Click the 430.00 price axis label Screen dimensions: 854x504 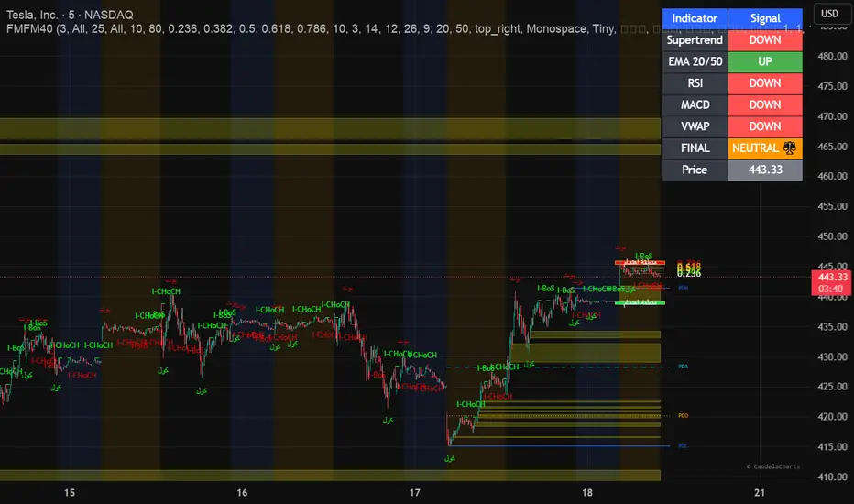click(832, 356)
